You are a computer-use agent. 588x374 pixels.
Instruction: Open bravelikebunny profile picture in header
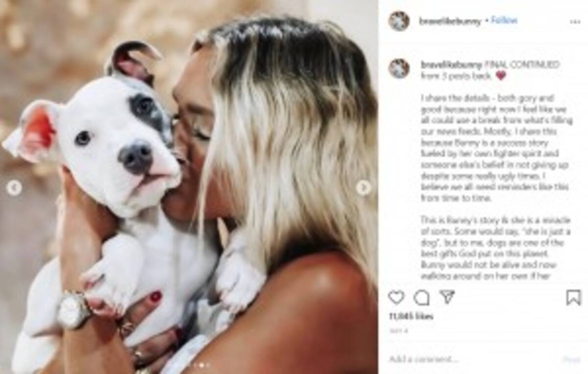(x=399, y=21)
